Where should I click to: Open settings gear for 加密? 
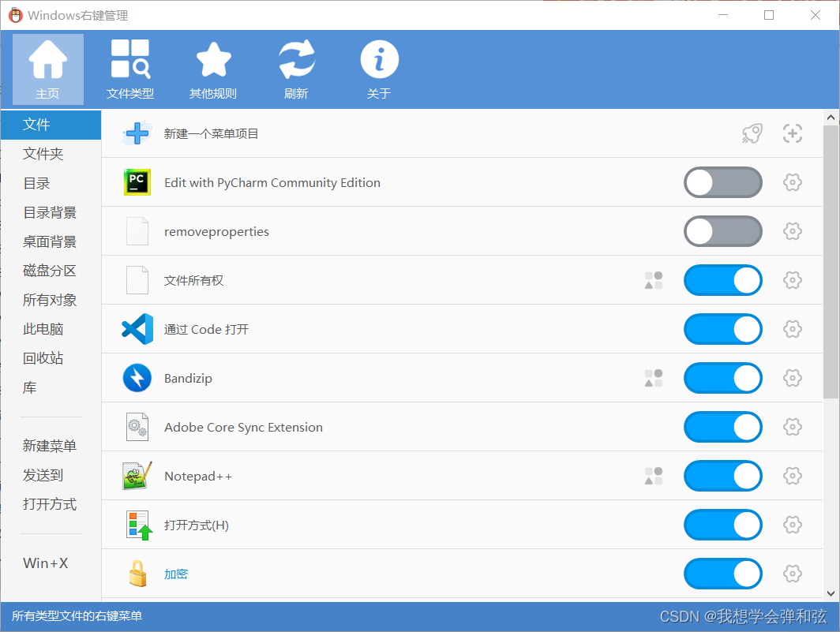click(793, 574)
